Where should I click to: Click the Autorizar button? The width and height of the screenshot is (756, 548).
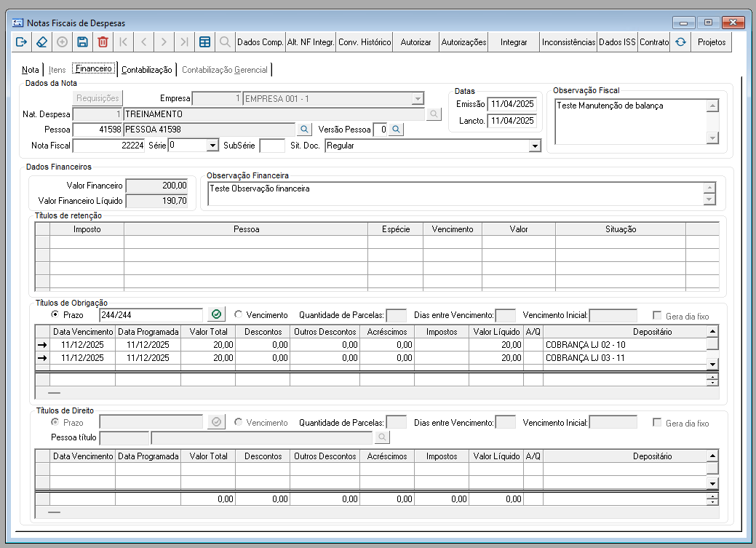tap(415, 42)
